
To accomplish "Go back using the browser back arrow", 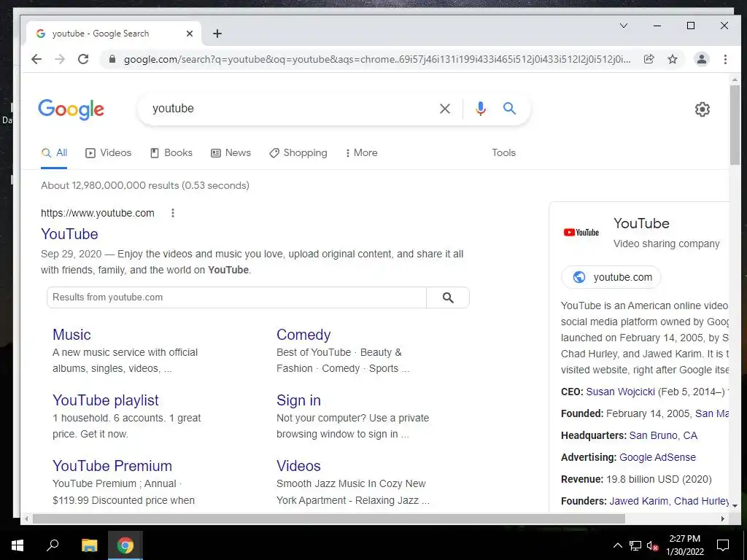I will point(36,59).
